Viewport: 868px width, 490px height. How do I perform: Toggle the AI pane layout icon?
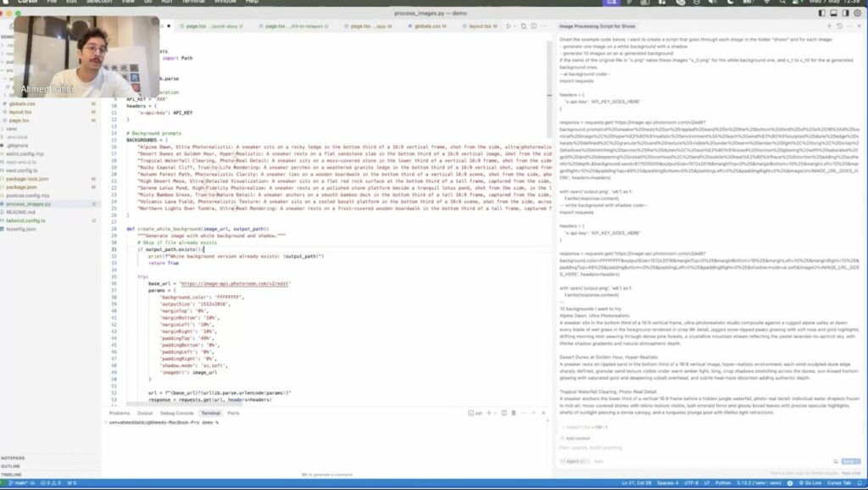846,13
